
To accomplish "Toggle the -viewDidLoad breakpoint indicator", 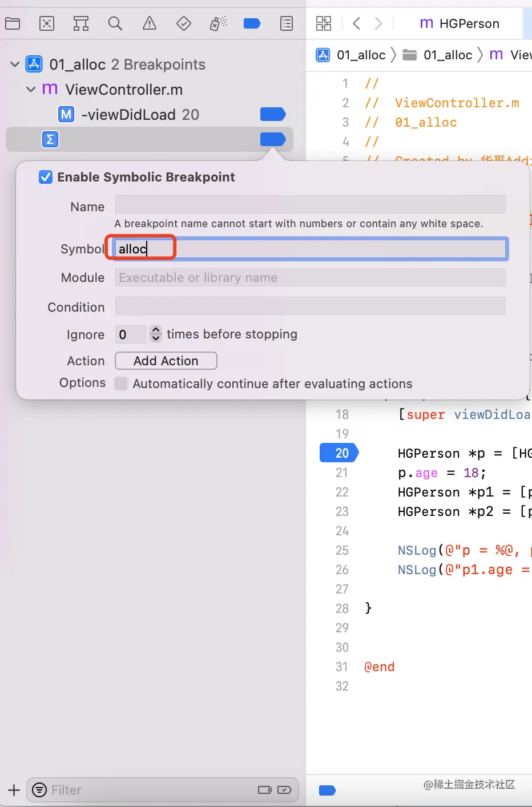I will tap(273, 114).
